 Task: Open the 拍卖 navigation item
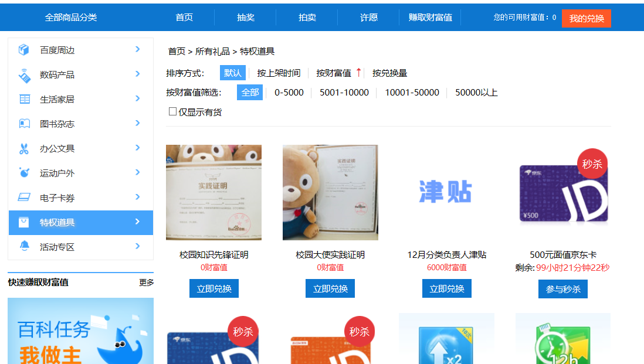pos(307,18)
